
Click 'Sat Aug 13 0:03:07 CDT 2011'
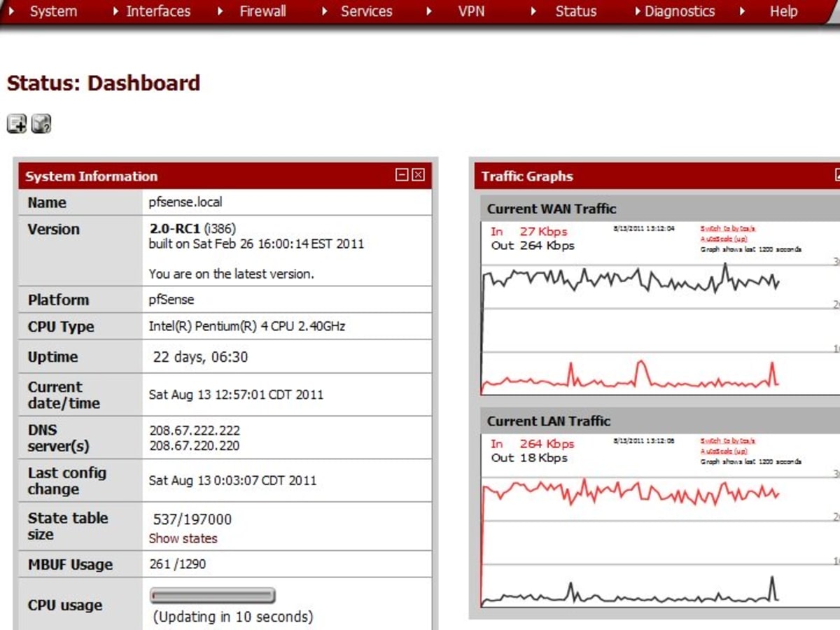point(232,481)
